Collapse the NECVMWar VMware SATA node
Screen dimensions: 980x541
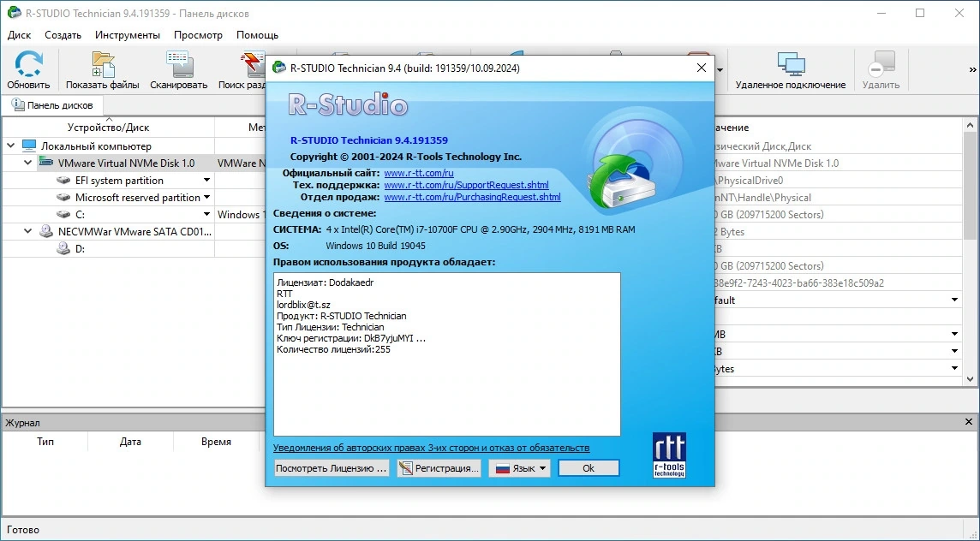(27, 231)
